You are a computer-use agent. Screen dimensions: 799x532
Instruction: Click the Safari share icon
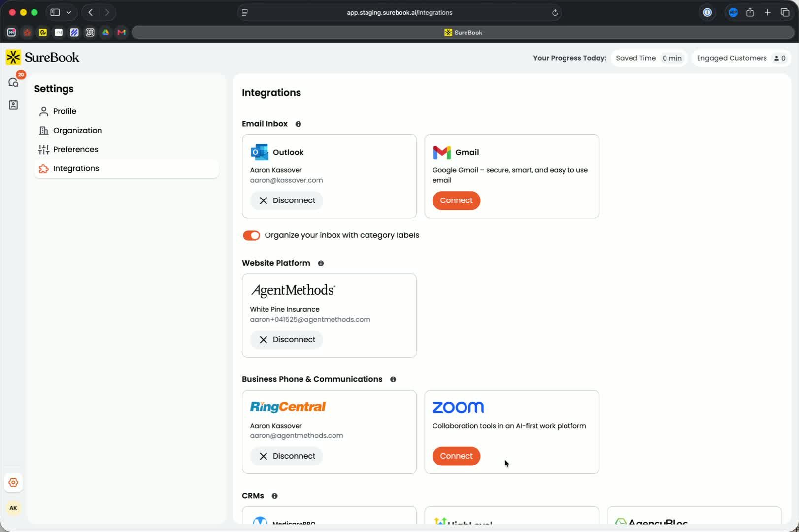[x=750, y=12]
